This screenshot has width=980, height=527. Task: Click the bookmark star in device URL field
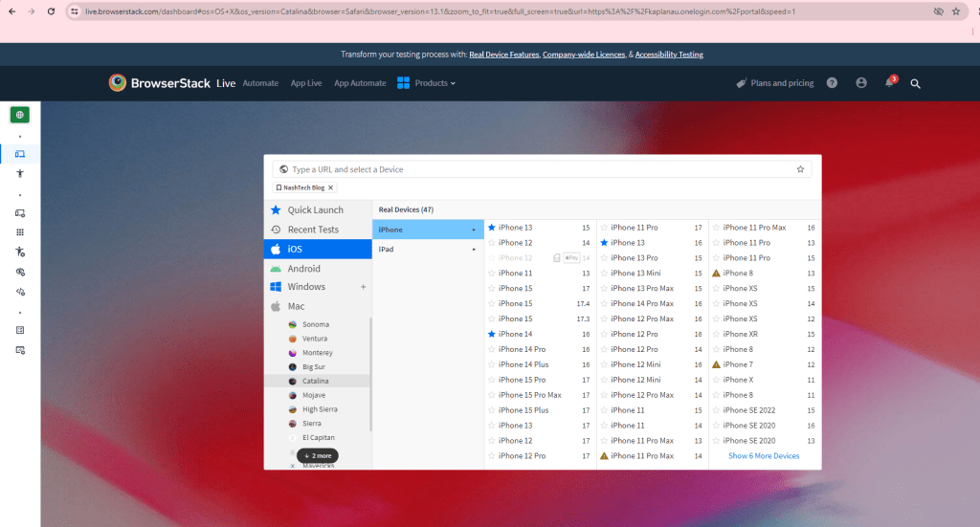pyautogui.click(x=800, y=169)
